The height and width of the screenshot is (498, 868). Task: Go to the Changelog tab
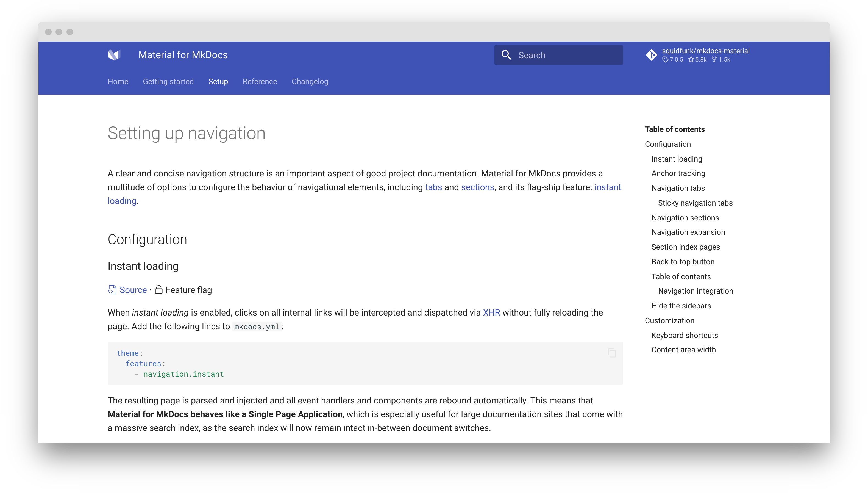tap(310, 81)
